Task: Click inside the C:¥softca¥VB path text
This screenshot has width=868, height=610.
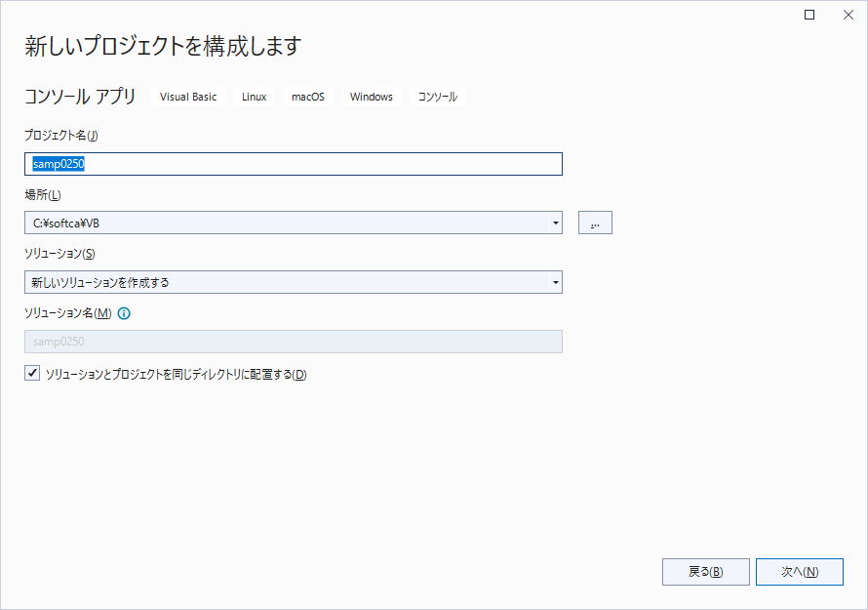Action: (66, 224)
